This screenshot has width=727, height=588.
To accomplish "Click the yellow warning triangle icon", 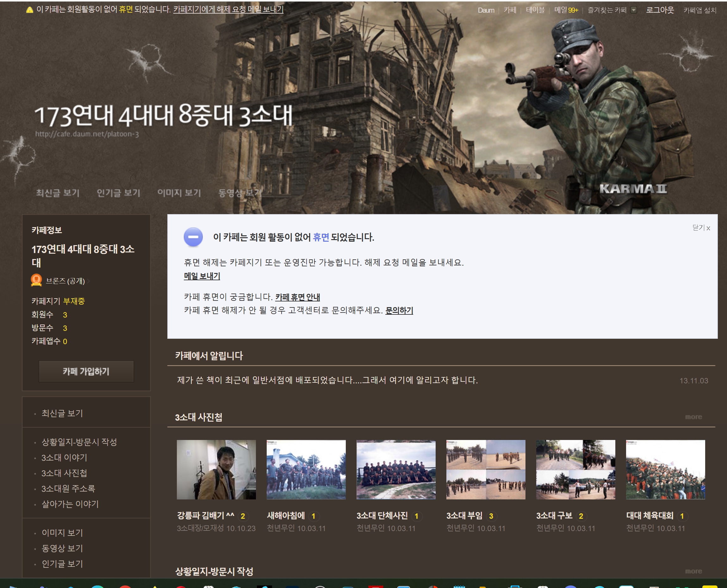I will pyautogui.click(x=29, y=10).
